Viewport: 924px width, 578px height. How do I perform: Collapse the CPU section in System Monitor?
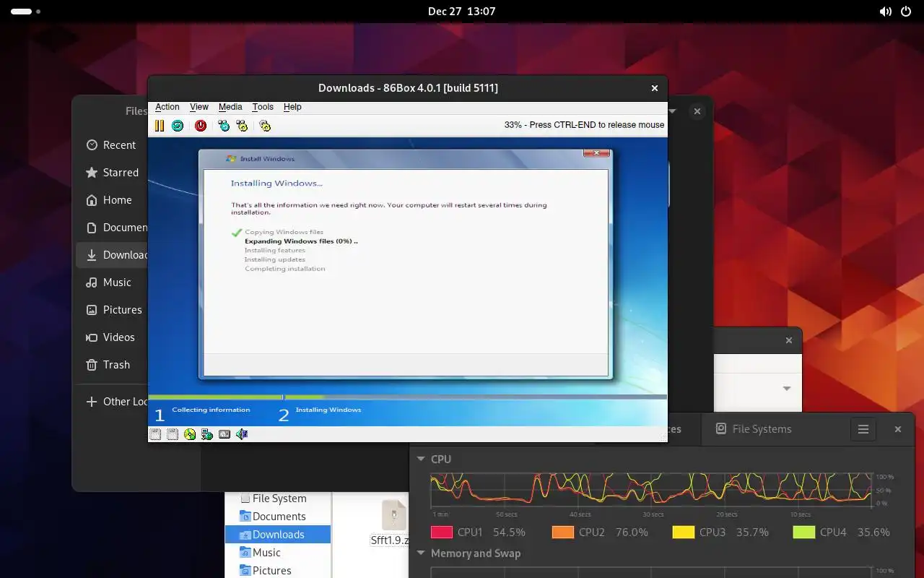tap(422, 459)
